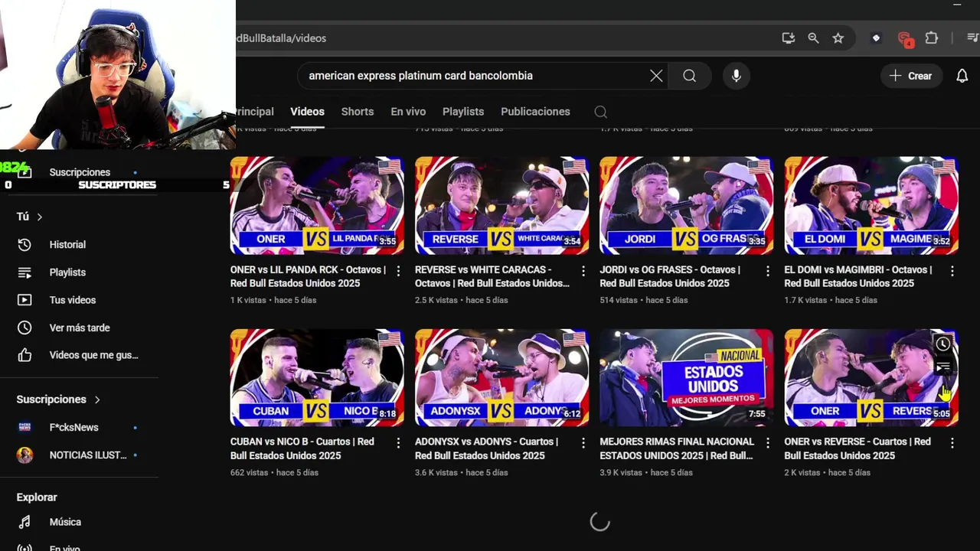
Task: Search within channel using the magnifier icon
Action: [601, 112]
